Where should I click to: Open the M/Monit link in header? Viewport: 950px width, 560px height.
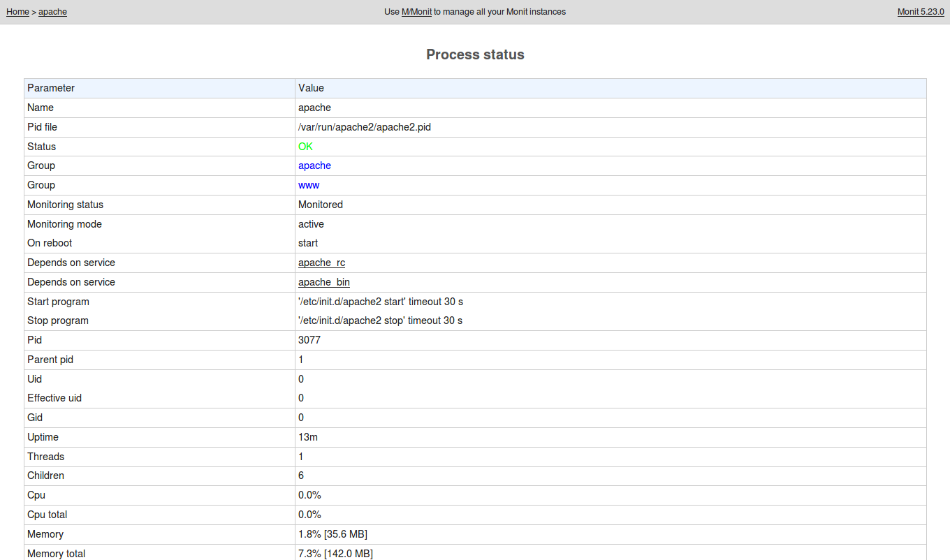[417, 12]
